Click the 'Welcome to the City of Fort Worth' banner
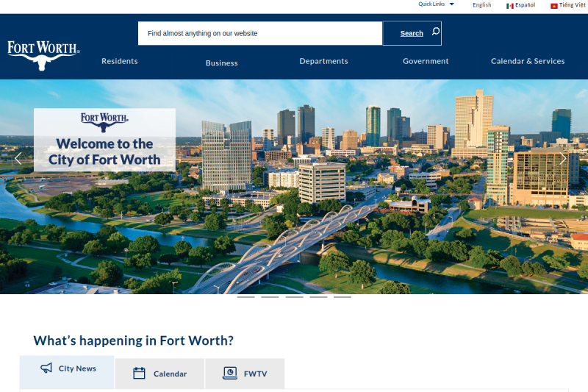This screenshot has width=588, height=392. tap(104, 140)
